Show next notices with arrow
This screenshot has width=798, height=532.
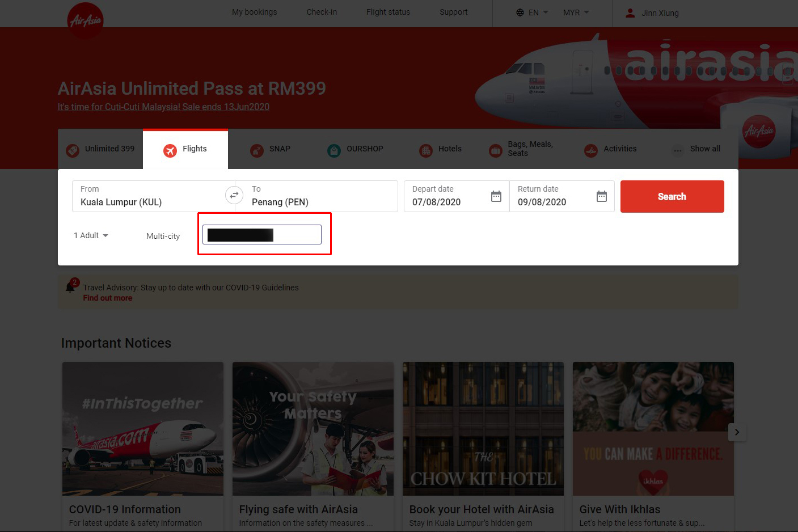pyautogui.click(x=736, y=432)
